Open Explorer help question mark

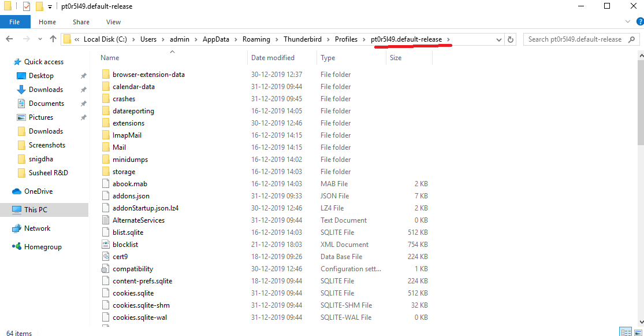[x=640, y=21]
